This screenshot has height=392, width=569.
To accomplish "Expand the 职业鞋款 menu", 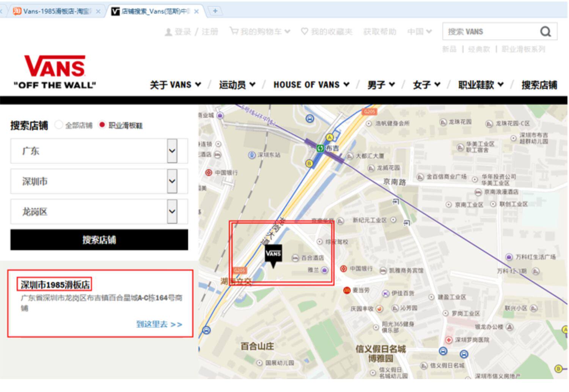I will coord(481,85).
